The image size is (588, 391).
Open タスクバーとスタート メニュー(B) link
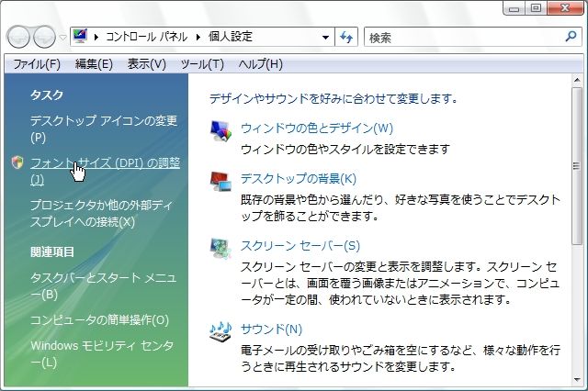click(103, 285)
